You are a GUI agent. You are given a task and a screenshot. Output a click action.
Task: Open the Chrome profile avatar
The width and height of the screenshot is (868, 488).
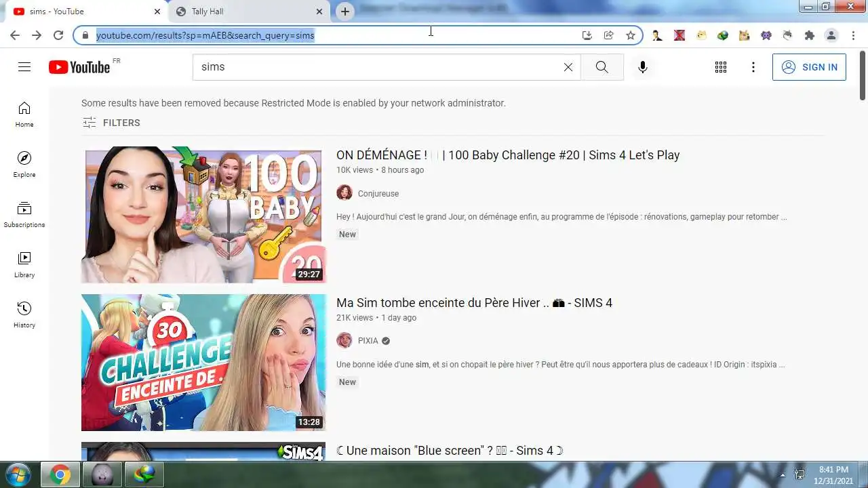(831, 35)
